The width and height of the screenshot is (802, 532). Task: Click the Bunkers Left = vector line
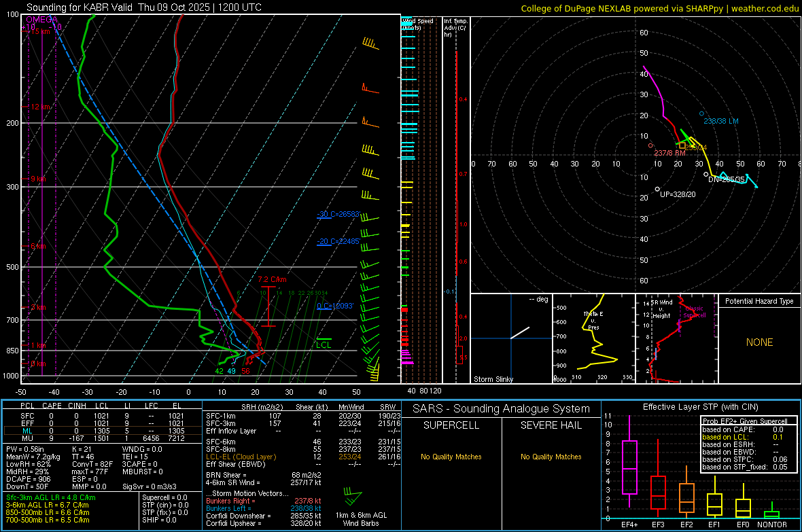[264, 508]
